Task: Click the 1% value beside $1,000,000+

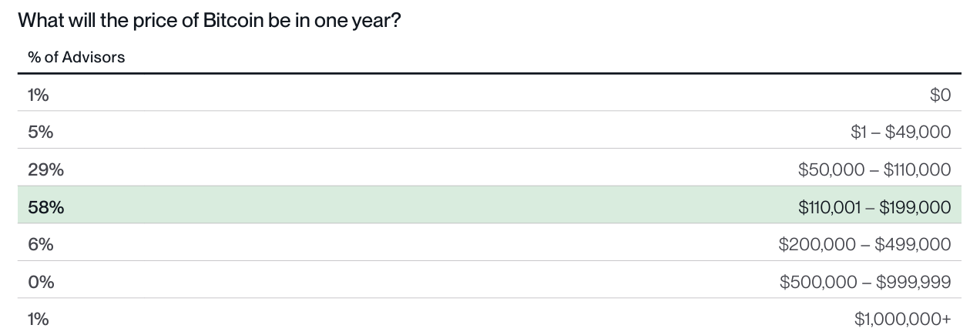Action: [x=39, y=319]
